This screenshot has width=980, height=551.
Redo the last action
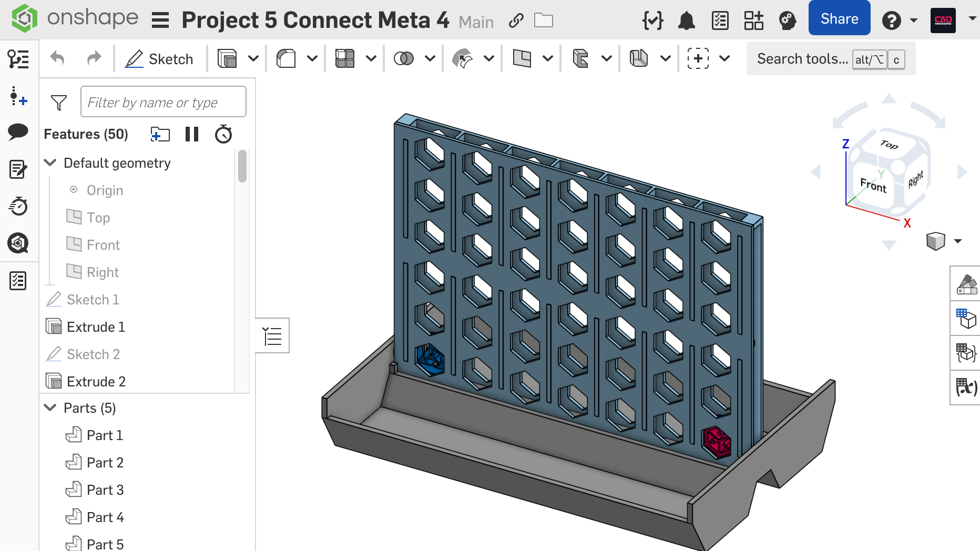point(94,58)
